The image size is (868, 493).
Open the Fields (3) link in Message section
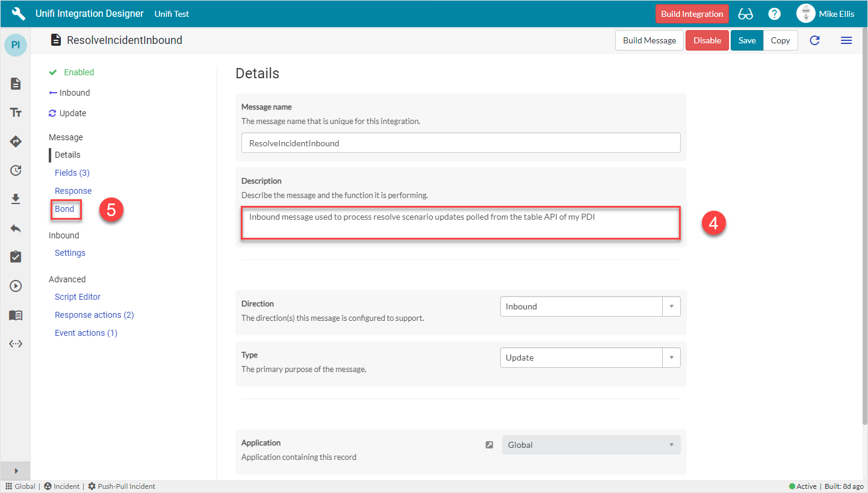(72, 172)
